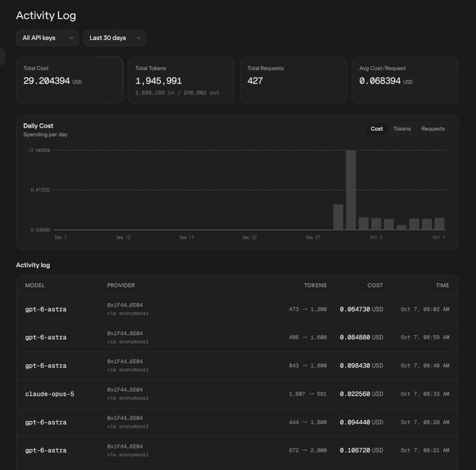476x470 pixels.
Task: Click the Activity Log page title
Action: pos(46,15)
